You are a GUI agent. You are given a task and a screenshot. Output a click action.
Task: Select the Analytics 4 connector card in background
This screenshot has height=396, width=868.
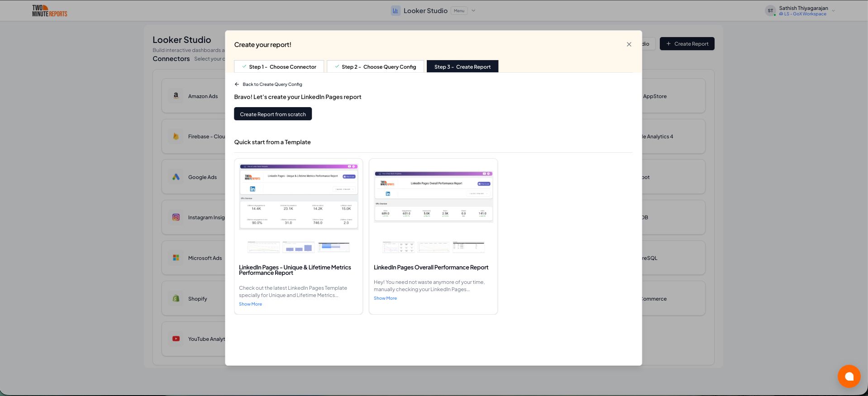click(673, 136)
